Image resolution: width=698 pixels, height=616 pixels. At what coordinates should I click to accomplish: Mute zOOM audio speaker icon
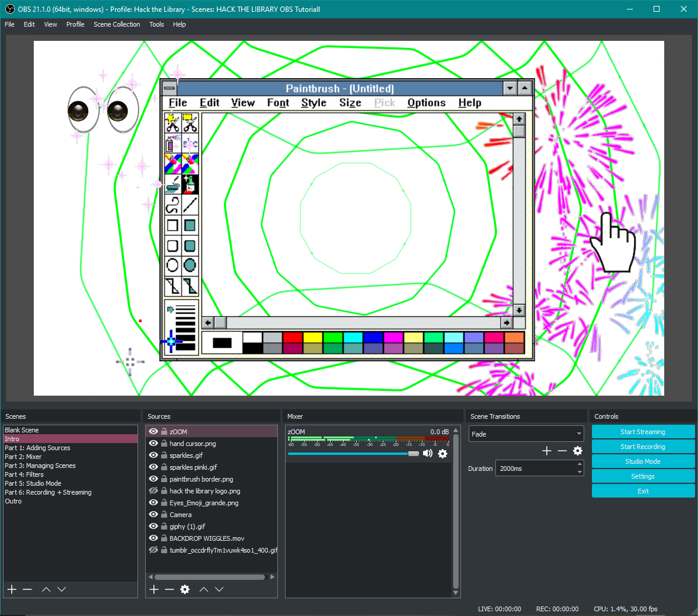(x=428, y=454)
